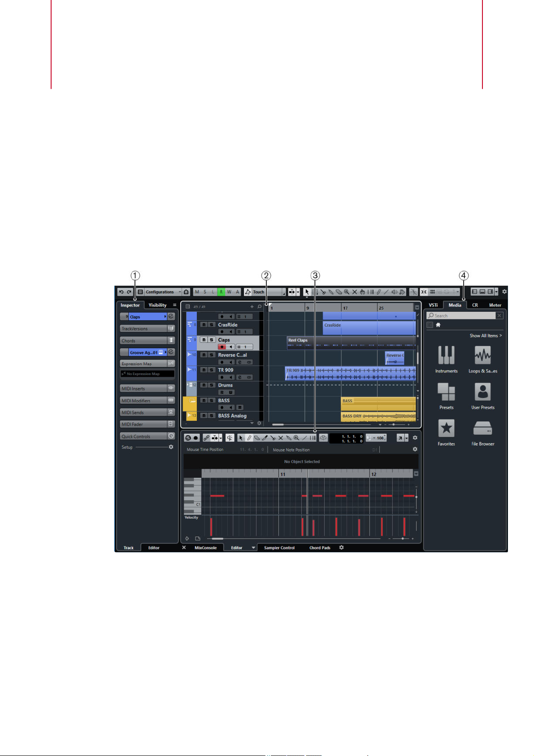Click the Redo arrow in the toolbar

pos(129,292)
